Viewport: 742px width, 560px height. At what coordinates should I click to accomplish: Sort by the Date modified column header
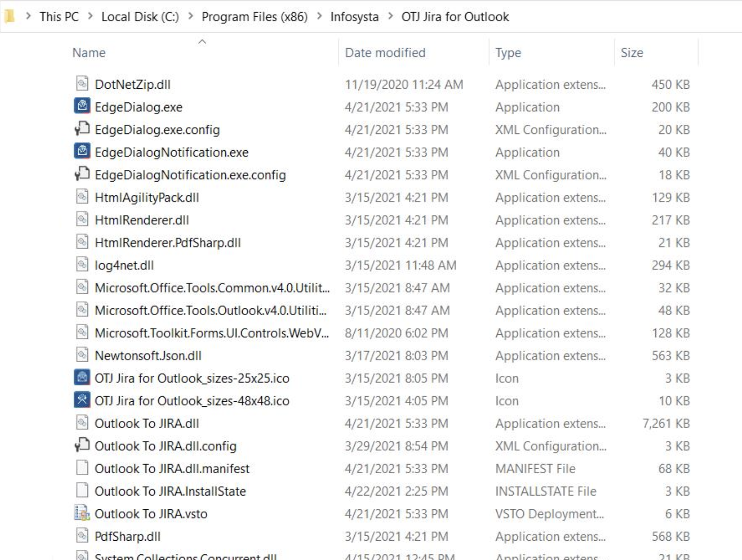(385, 53)
